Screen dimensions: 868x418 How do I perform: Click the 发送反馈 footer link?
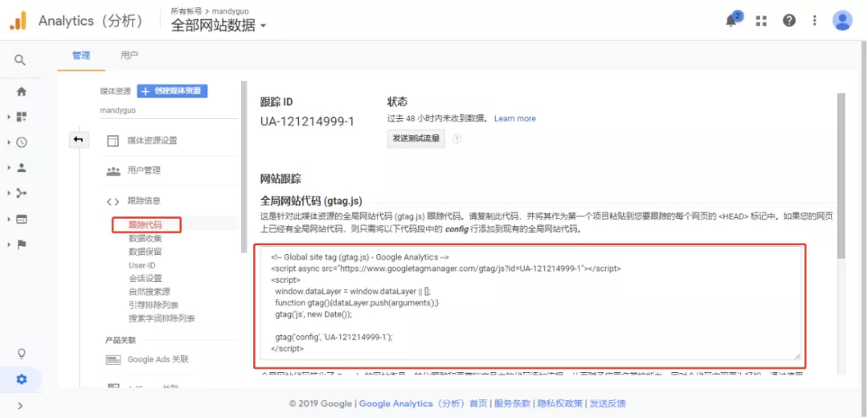(x=608, y=404)
